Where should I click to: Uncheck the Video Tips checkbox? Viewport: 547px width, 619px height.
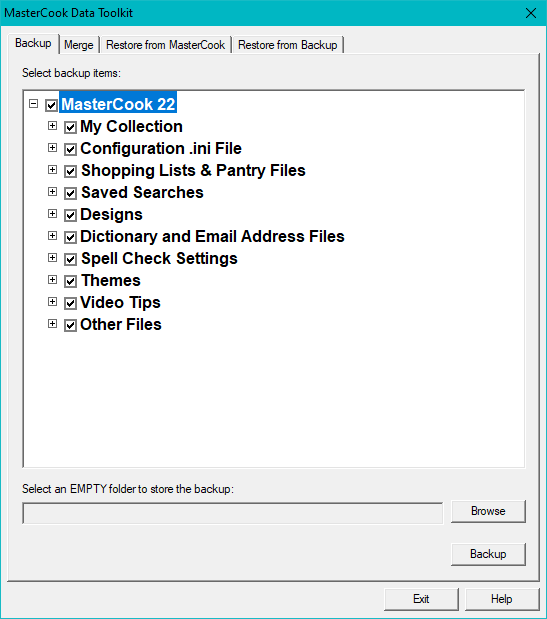tap(70, 304)
